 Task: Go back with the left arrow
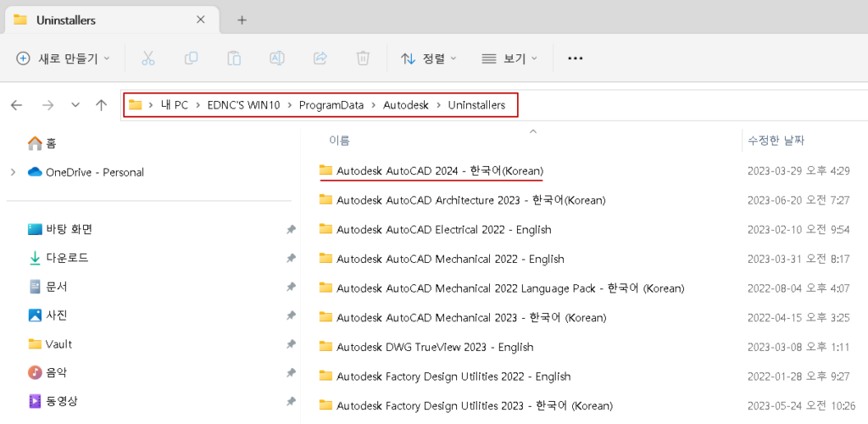pos(17,105)
